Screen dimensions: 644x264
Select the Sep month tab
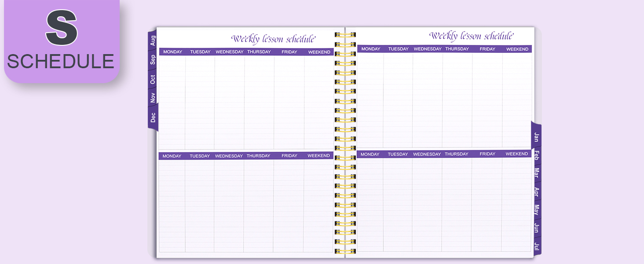coord(153,60)
